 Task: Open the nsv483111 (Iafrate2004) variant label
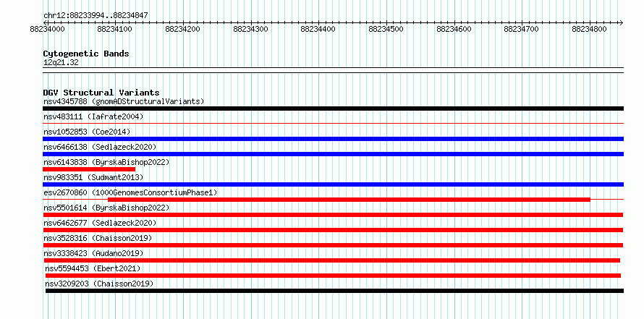pos(93,117)
